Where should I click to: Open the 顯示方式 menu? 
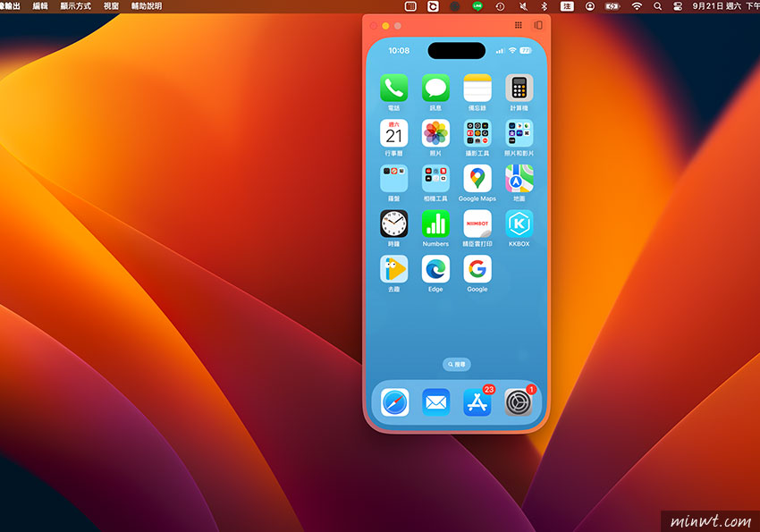coord(76,6)
